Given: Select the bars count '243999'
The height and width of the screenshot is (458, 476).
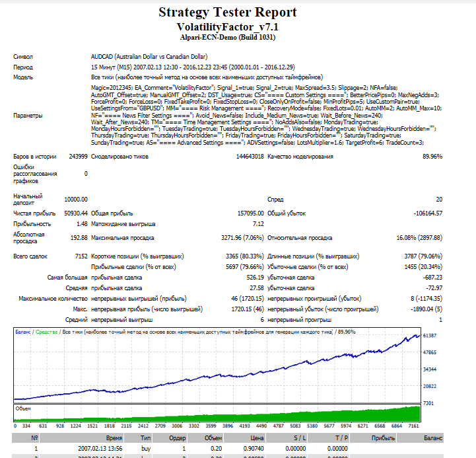Looking at the screenshot, I should point(78,157).
